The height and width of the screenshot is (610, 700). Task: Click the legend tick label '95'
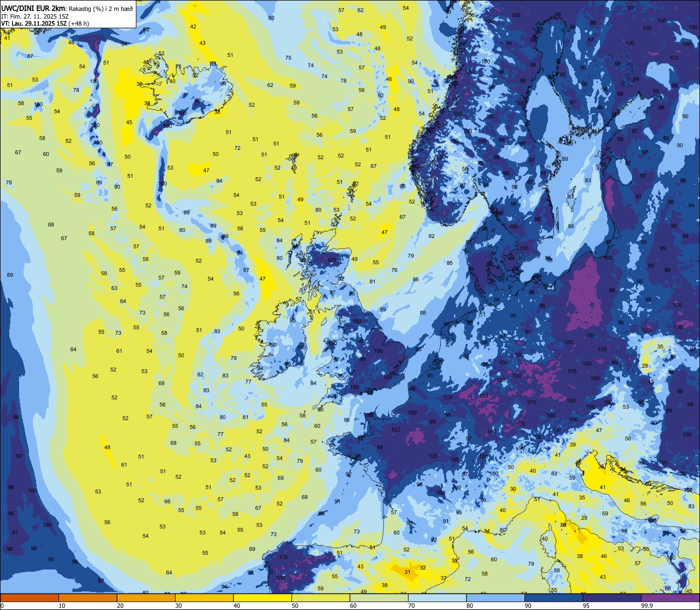[x=586, y=606]
